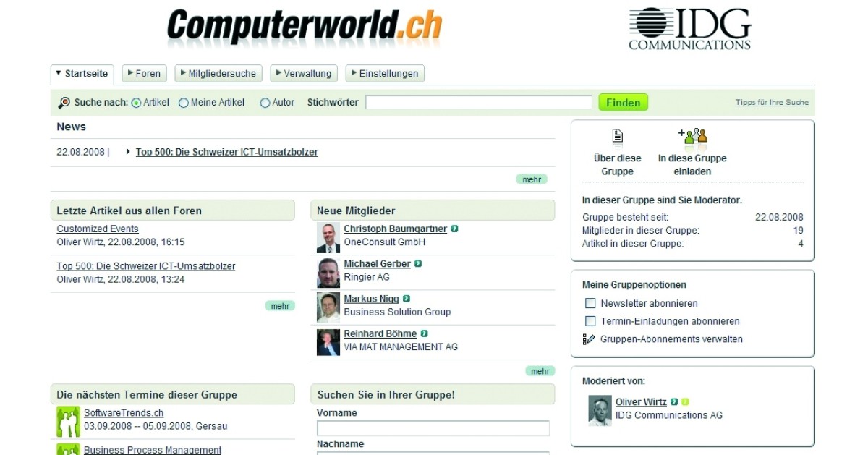Open Gruppen-Abonnements verwalten via pencil icon
Image resolution: width=868 pixels, height=455 pixels.
coord(587,339)
